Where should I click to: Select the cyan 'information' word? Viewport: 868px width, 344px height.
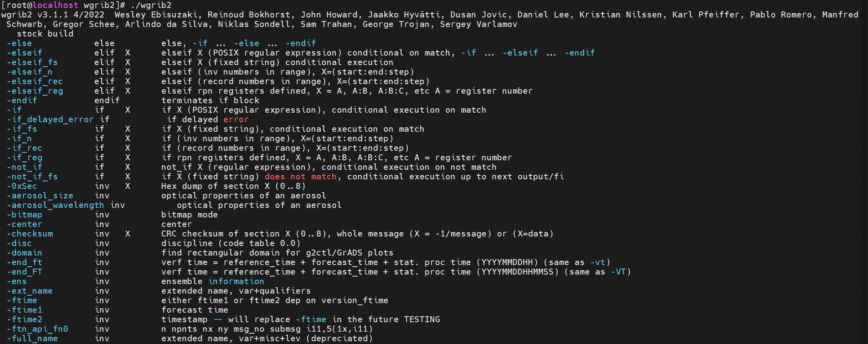pyautogui.click(x=236, y=281)
